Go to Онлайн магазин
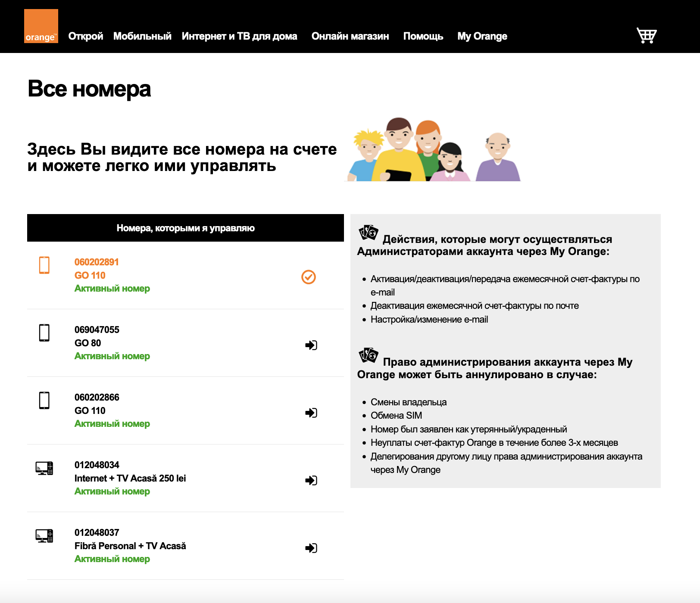700x603 pixels. point(350,36)
